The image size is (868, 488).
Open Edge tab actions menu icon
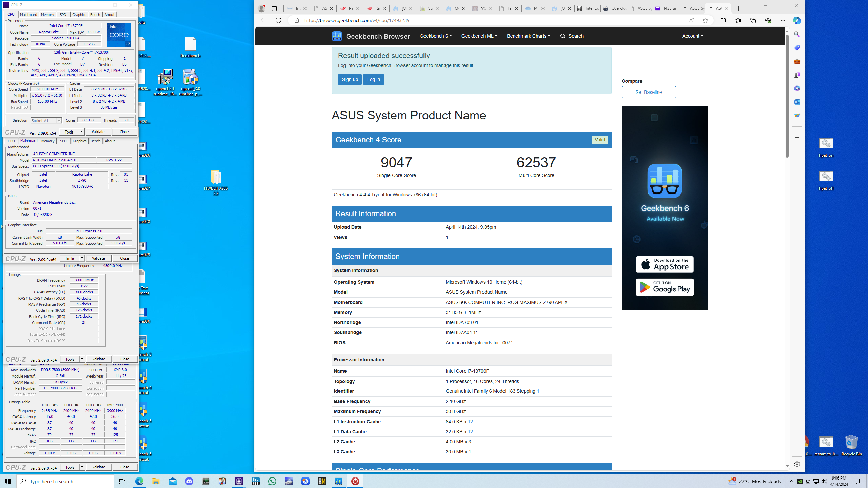[274, 8]
